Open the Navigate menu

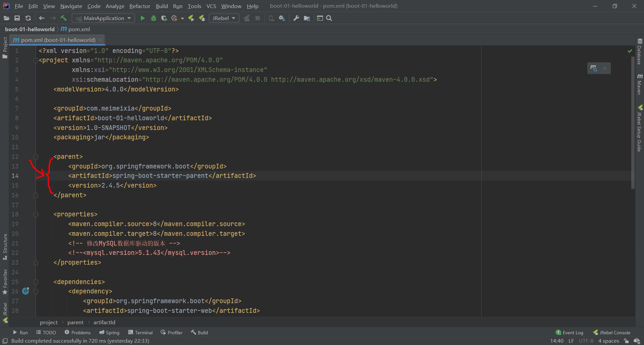[71, 6]
